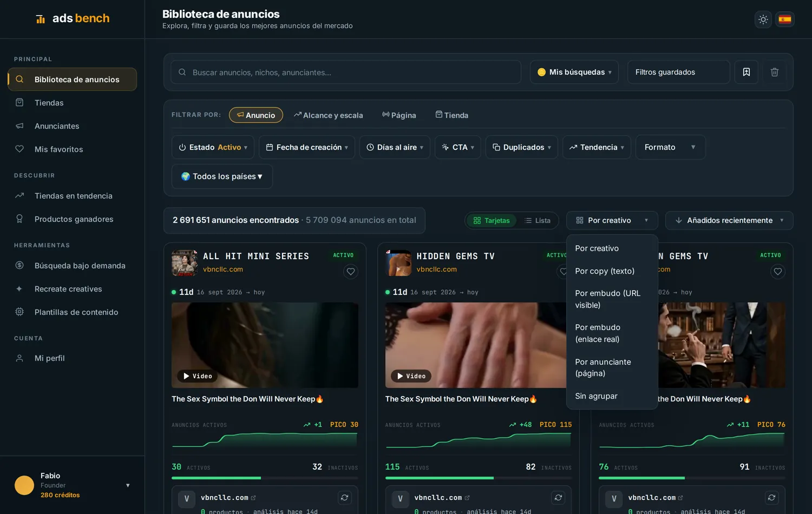Select the Anuncio filter tab
Viewport: 812px width, 514px height.
point(256,115)
